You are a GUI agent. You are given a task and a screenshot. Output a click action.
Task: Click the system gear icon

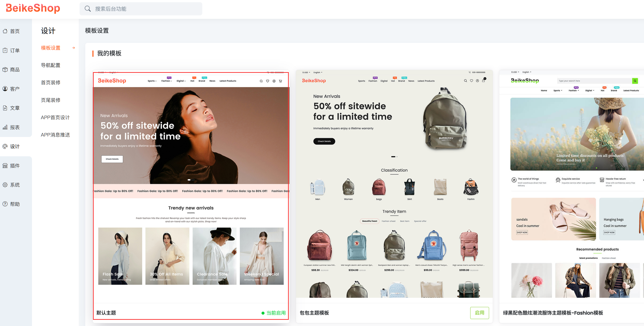5,185
